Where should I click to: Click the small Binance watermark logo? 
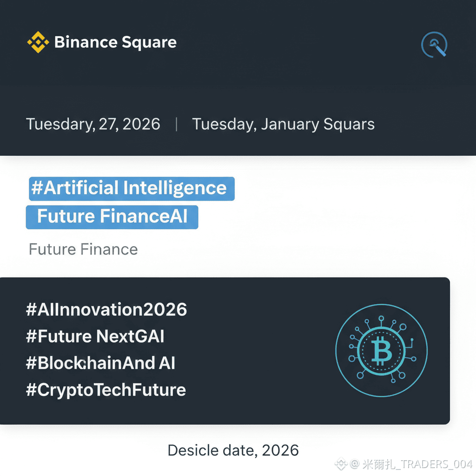coord(342,464)
